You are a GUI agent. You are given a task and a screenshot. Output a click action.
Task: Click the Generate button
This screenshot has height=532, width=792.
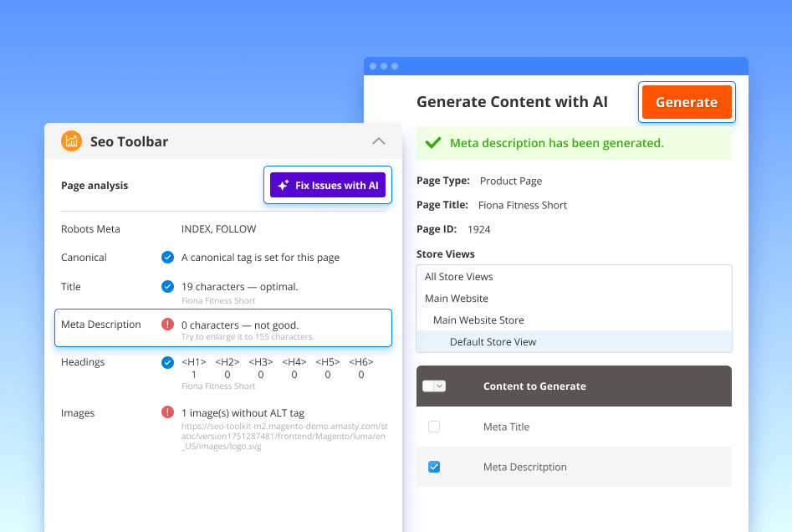686,102
